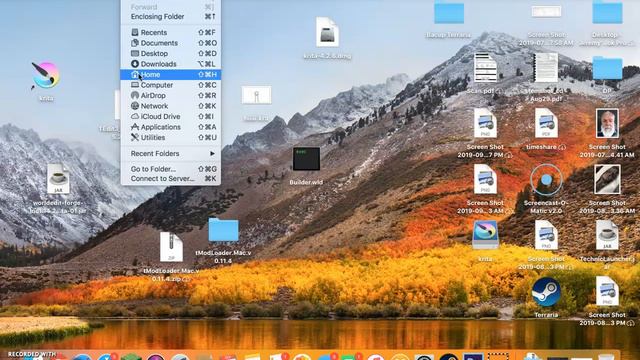Select the Terraria Steam shortcut icon
This screenshot has width=640, height=360.
(x=546, y=292)
